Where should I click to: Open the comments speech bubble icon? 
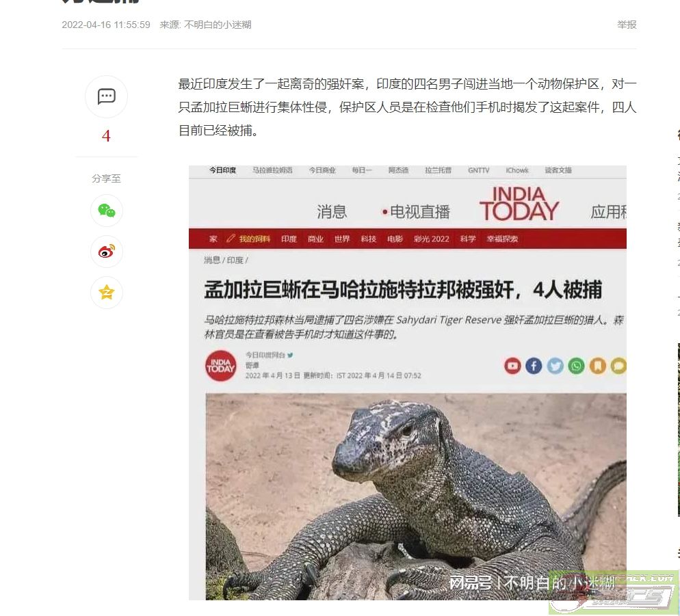coord(106,96)
